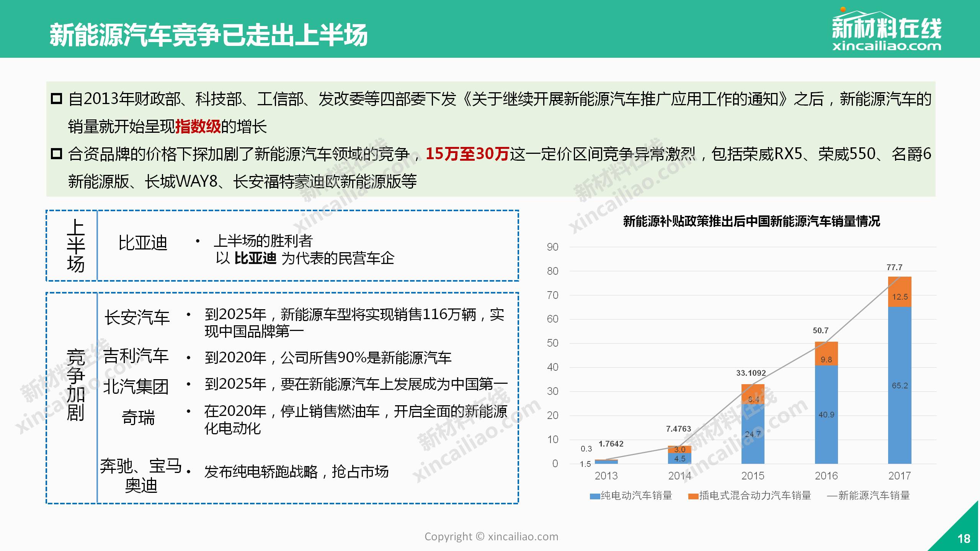This screenshot has height=551, width=980.
Task: Click the 北汽集团 label
Action: 136,386
